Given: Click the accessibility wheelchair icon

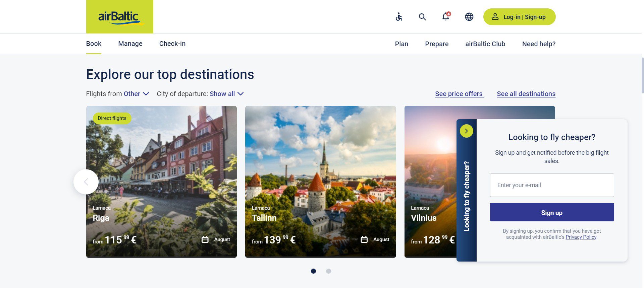Looking at the screenshot, I should tap(399, 17).
